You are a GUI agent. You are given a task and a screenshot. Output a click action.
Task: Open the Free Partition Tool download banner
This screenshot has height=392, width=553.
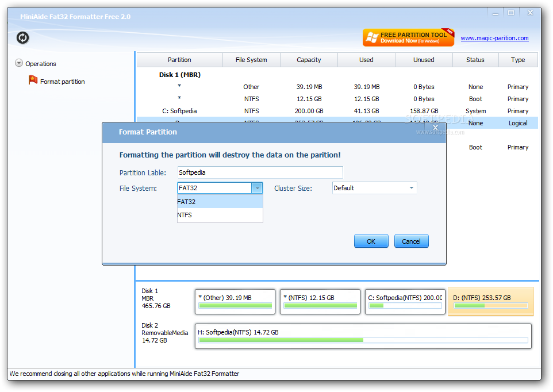(x=408, y=37)
